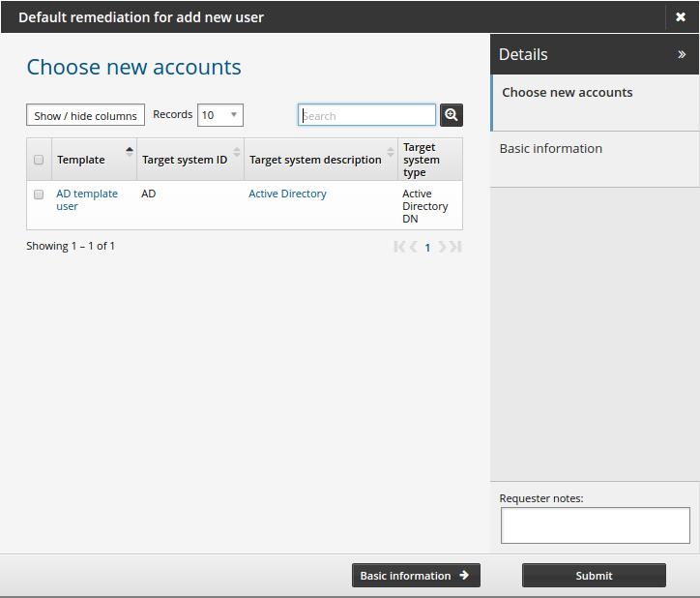
Task: Go to first page pagination icon
Action: 399,247
